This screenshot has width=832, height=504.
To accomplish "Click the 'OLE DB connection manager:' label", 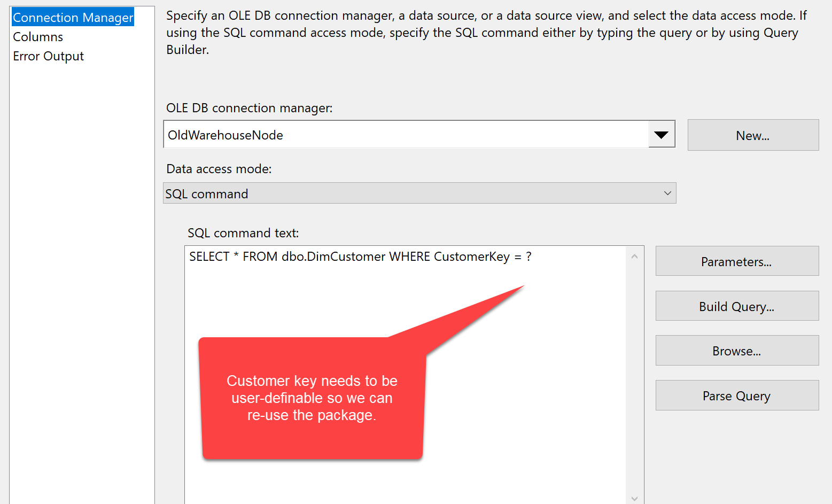I will [250, 108].
